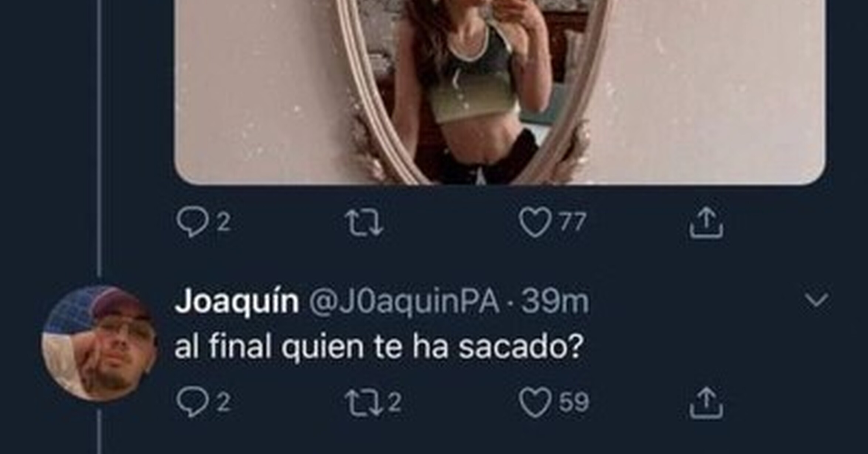This screenshot has height=454, width=868.
Task: Open the Joaquín display name link
Action: point(237,301)
